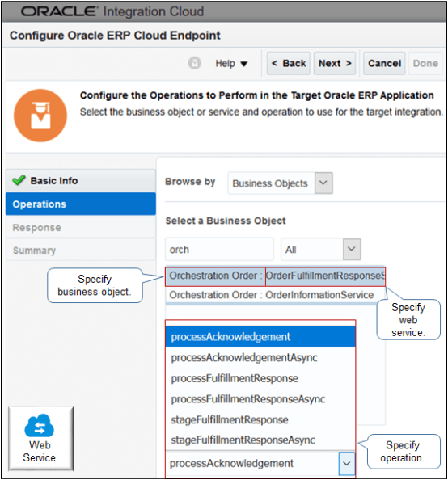Open the Help dropdown menu
448x480 pixels.
pyautogui.click(x=231, y=63)
